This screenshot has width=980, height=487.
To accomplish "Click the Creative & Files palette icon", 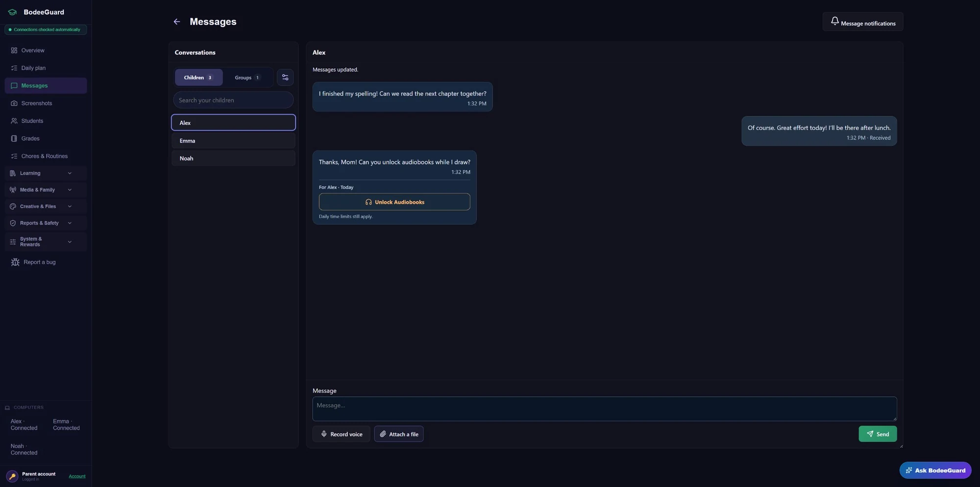I will [x=13, y=206].
